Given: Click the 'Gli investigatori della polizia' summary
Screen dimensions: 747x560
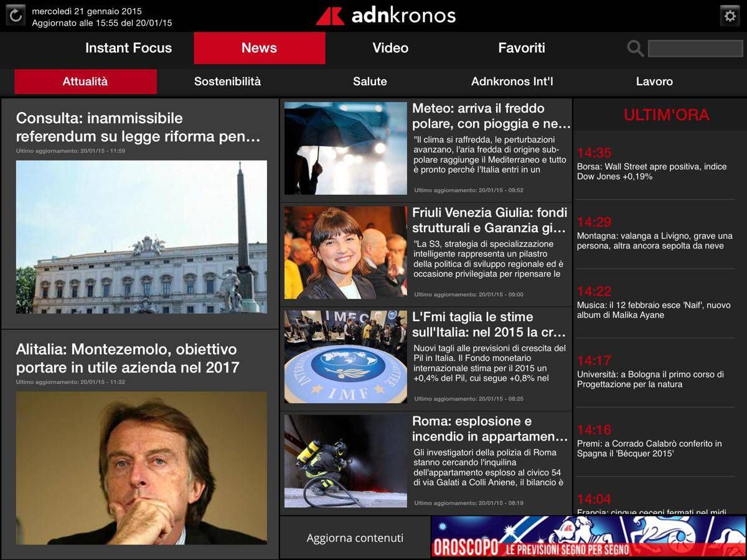Looking at the screenshot, I should [489, 467].
